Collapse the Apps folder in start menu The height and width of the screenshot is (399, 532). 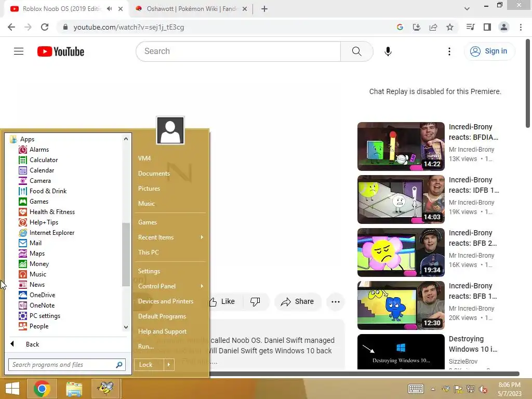tap(23, 139)
